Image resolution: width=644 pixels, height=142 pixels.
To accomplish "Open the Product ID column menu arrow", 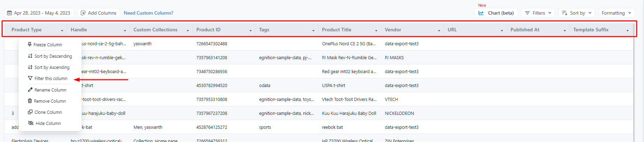I will [x=251, y=31].
